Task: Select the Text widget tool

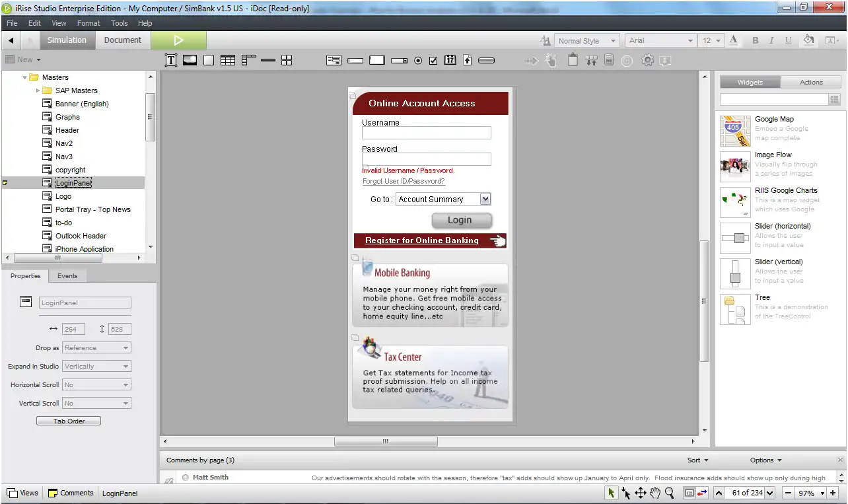Action: [x=170, y=60]
